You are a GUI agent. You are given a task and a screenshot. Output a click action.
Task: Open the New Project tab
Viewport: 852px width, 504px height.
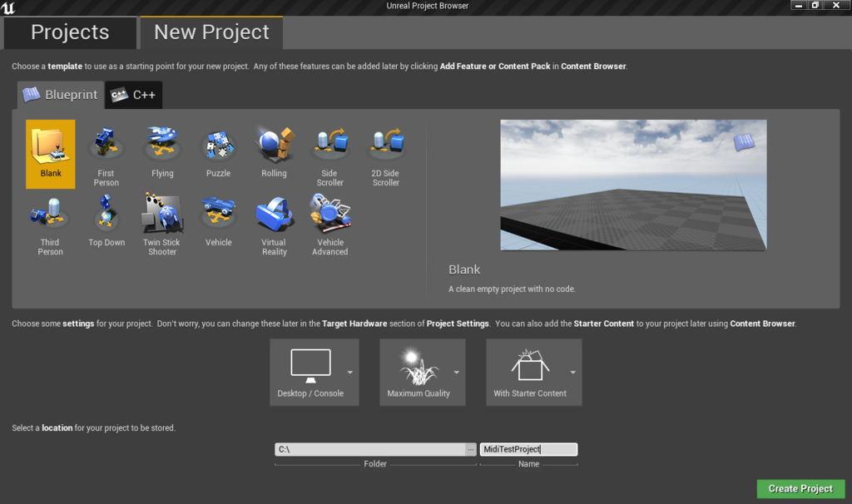pos(211,32)
